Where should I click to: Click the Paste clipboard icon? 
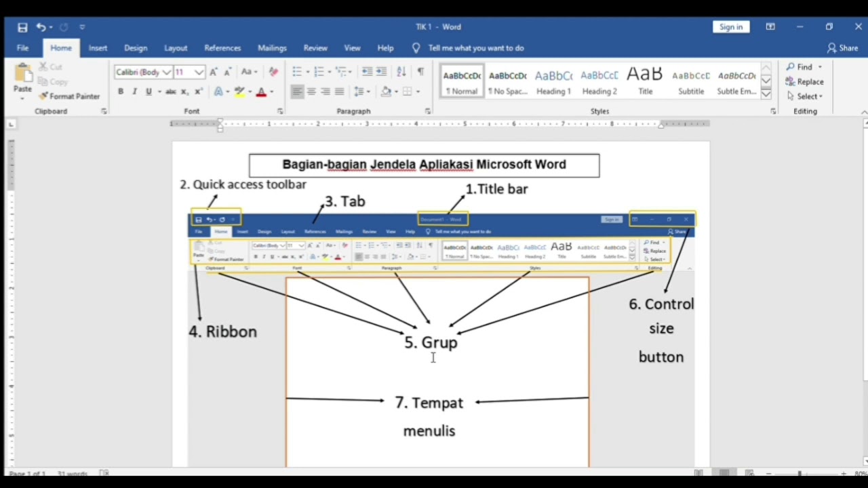22,72
